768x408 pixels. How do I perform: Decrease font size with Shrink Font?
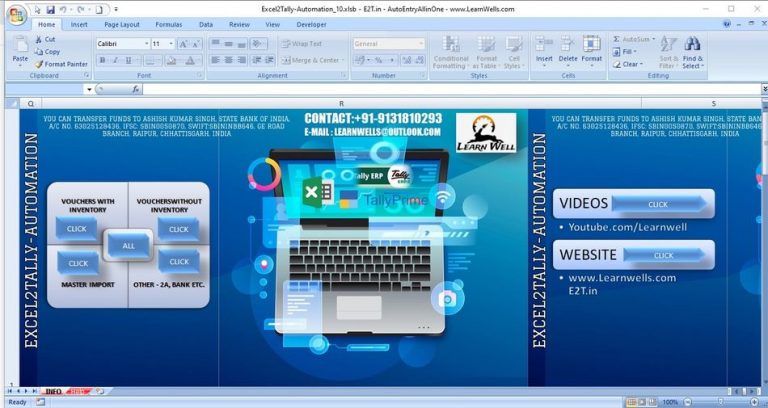point(195,44)
